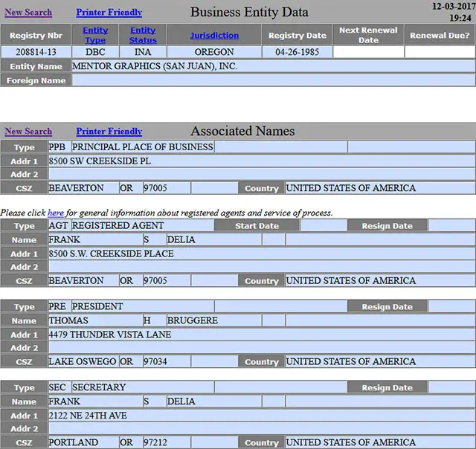The height and width of the screenshot is (449, 476).
Task: Click the PRESIDENT type text
Action: (x=97, y=306)
